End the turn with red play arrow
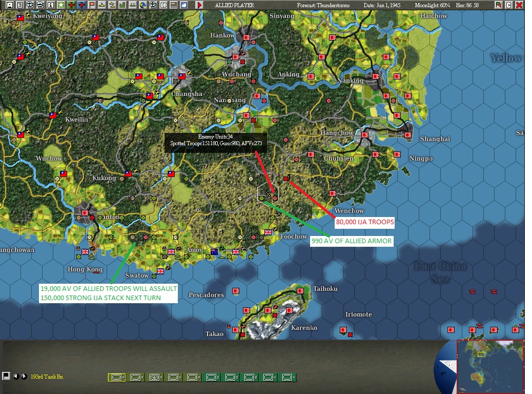532x394 pixels. pos(199,5)
